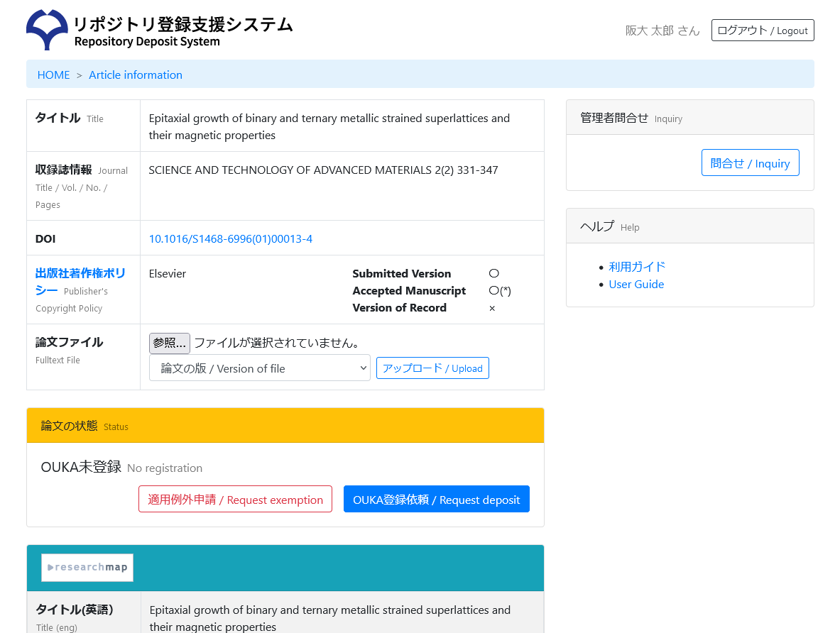Go to HOME in the breadcrumb
This screenshot has height=633, width=840.
click(x=53, y=75)
